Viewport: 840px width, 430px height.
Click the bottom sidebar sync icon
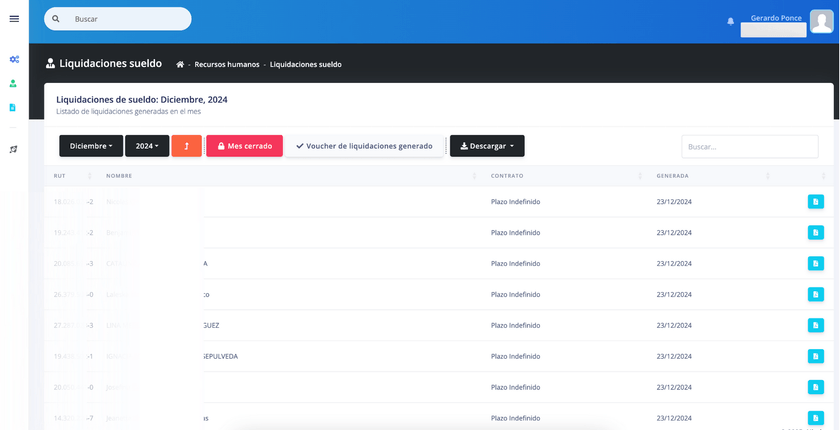point(14,149)
